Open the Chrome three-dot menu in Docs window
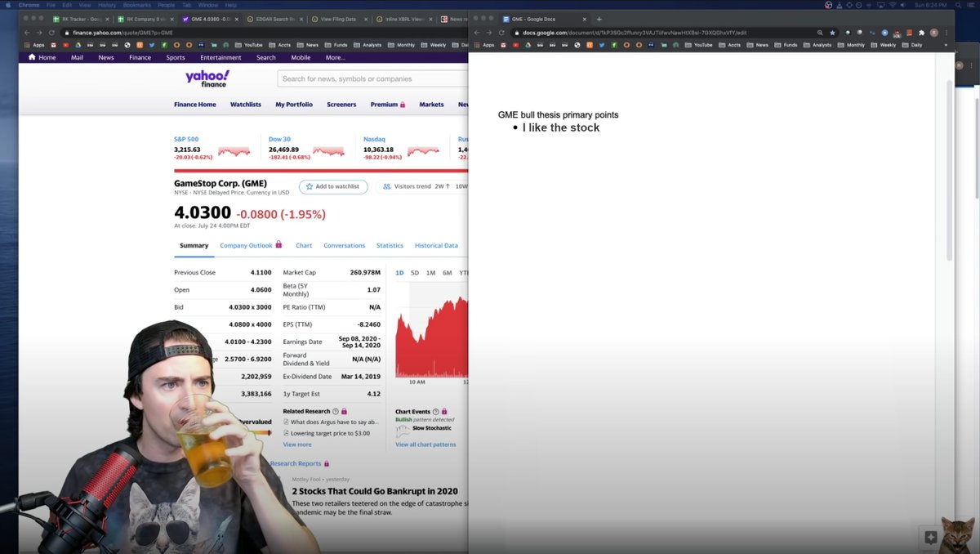The width and height of the screenshot is (980, 554). 946,33
